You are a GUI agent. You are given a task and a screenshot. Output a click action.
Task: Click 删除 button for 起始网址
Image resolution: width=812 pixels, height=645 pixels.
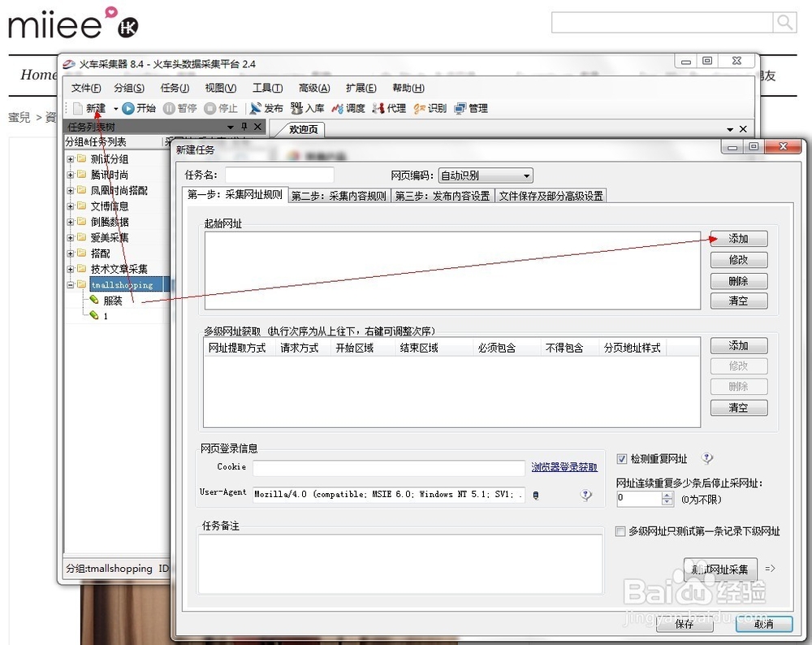coord(738,281)
